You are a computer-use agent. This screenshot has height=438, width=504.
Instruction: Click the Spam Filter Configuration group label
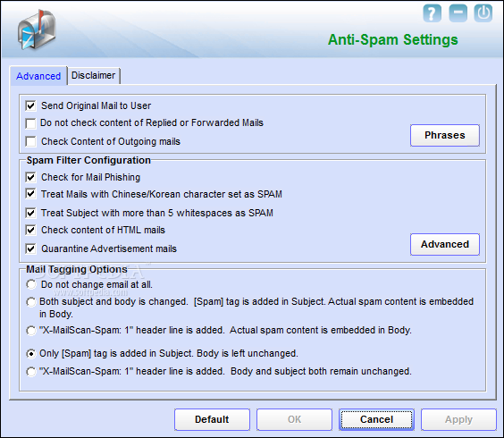click(88, 160)
